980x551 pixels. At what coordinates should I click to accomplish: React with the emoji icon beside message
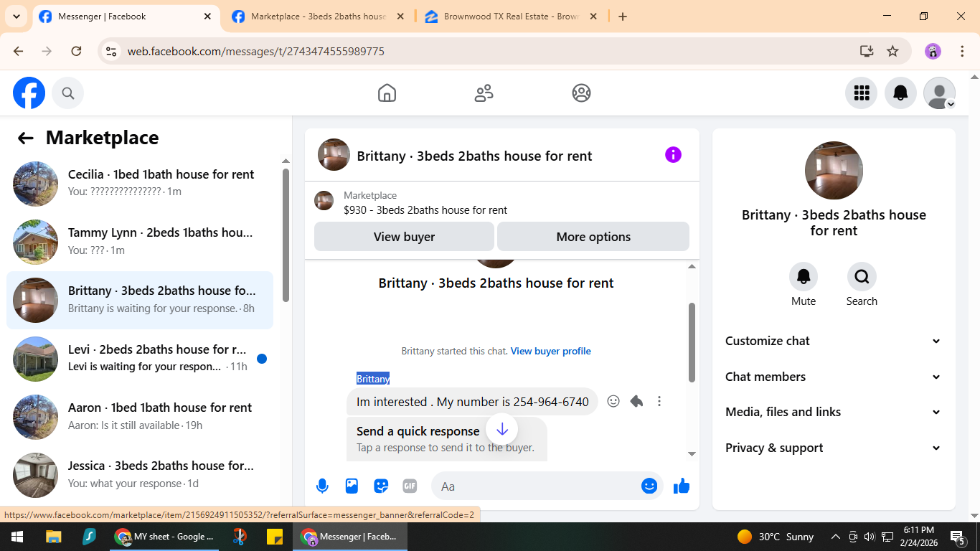tap(613, 402)
